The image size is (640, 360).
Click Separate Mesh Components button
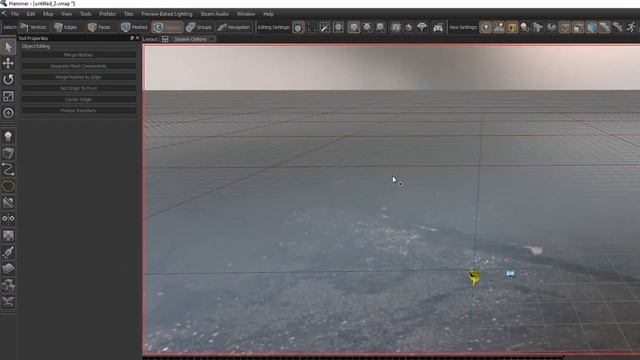tap(78, 66)
